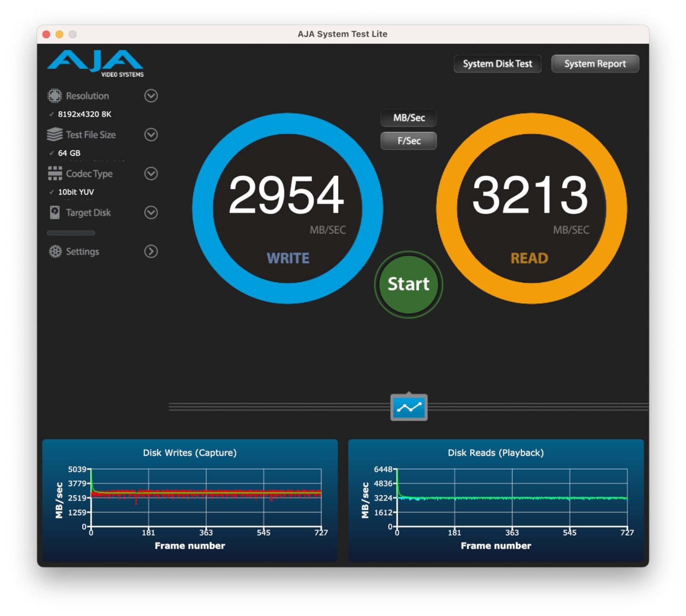Click the Resolution chip icon
This screenshot has height=616, width=686.
pyautogui.click(x=54, y=96)
